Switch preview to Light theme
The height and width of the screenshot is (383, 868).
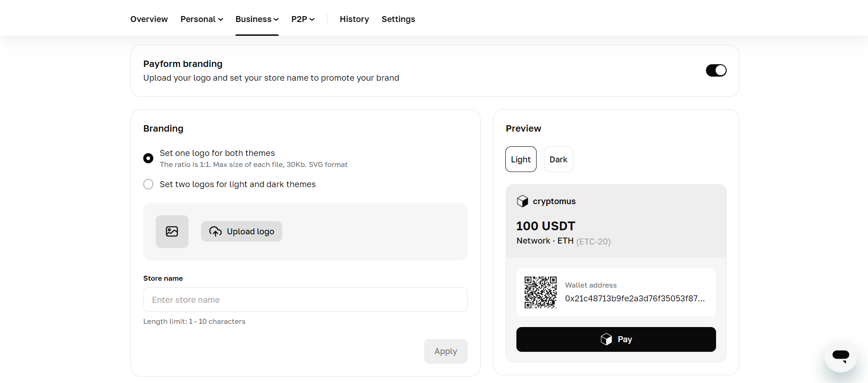[x=521, y=160]
